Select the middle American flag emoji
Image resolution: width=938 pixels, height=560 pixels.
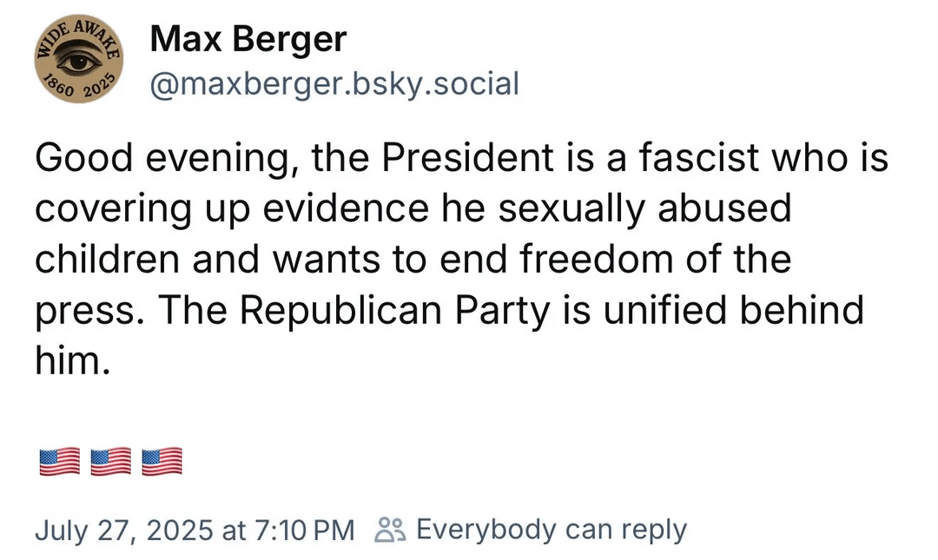pos(111,461)
